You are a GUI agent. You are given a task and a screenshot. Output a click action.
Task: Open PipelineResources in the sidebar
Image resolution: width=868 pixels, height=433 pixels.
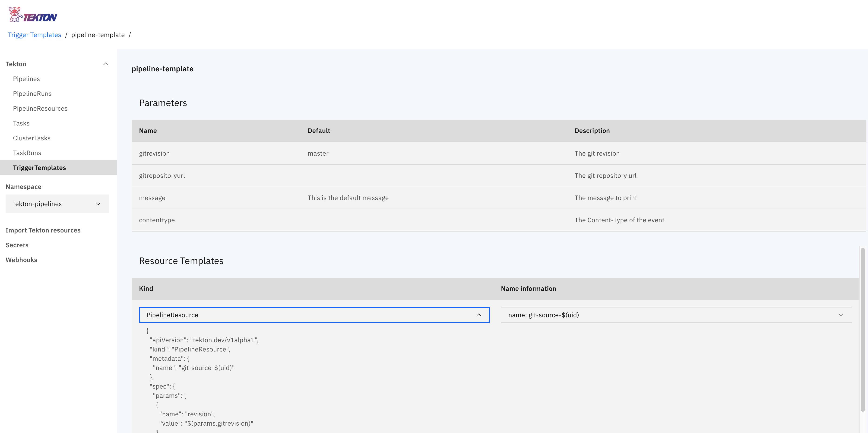40,108
